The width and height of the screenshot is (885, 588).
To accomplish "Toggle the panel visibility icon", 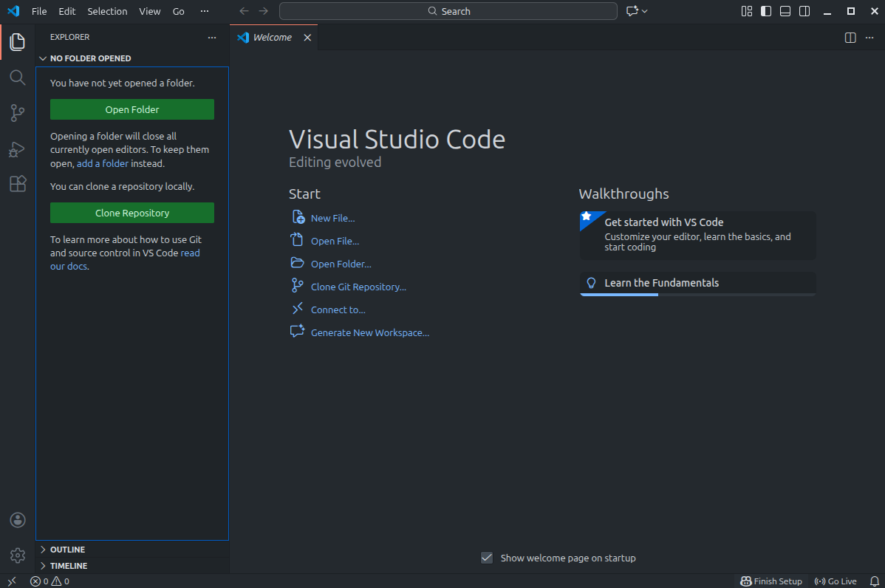I will click(x=785, y=11).
